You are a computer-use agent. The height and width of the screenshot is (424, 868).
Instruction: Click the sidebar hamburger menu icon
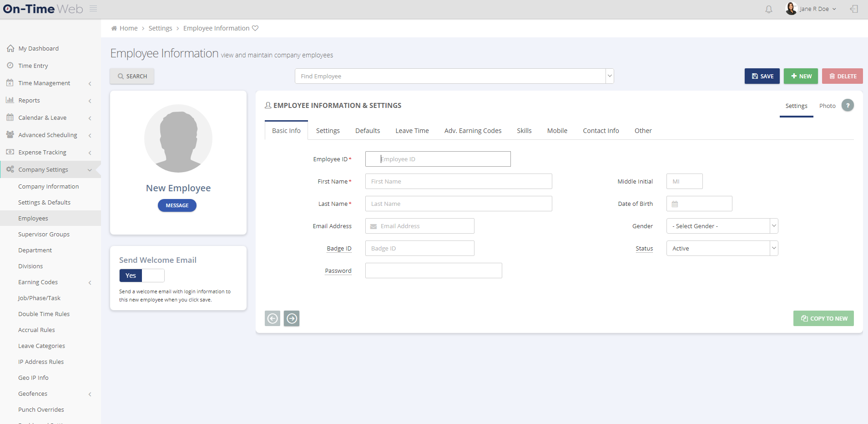93,8
